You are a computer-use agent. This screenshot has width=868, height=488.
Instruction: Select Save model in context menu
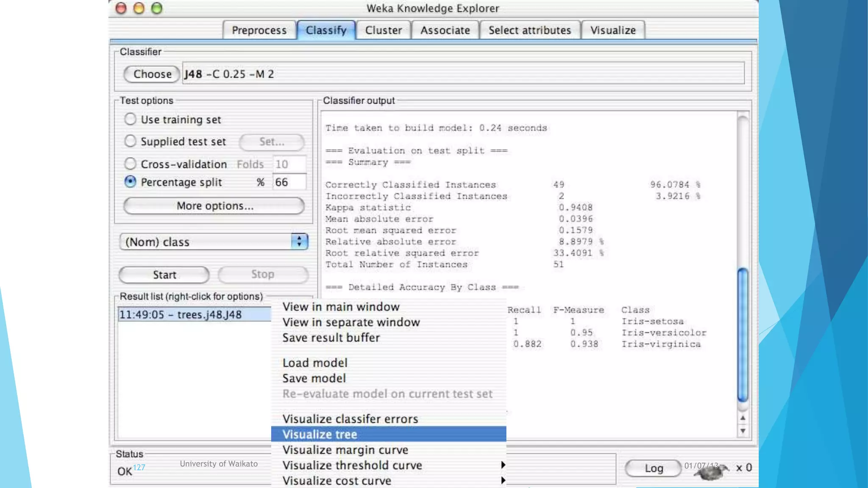pos(314,378)
